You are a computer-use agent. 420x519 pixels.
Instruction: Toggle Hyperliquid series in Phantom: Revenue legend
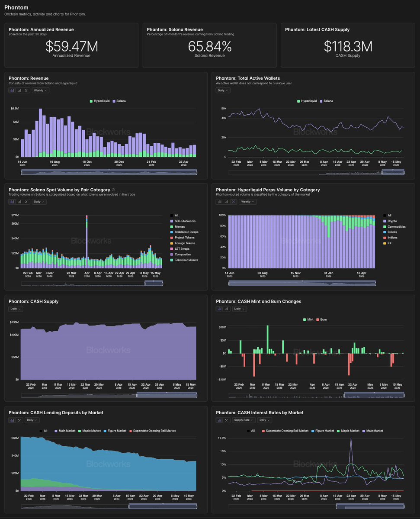pyautogui.click(x=99, y=101)
